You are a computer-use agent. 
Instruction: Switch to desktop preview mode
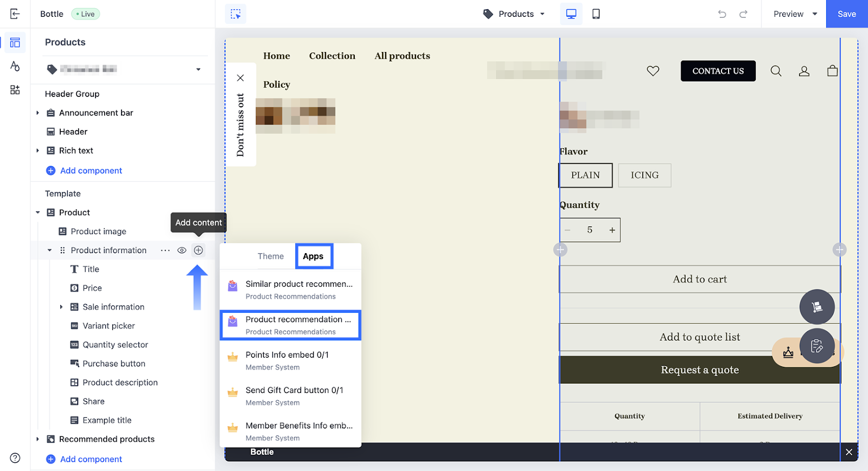click(x=571, y=14)
